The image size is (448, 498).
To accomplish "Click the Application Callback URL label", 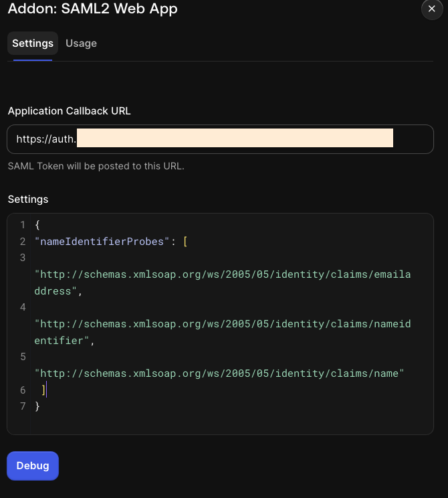I will click(69, 111).
